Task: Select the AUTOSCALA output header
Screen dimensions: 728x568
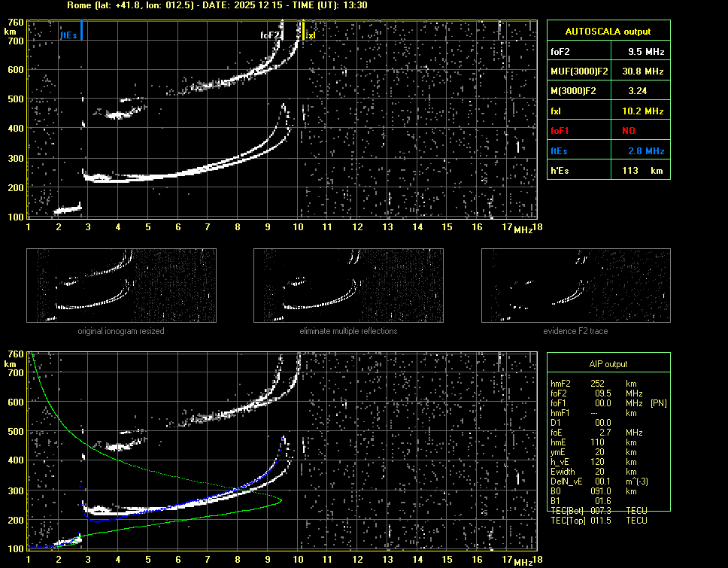Action: tap(608, 32)
